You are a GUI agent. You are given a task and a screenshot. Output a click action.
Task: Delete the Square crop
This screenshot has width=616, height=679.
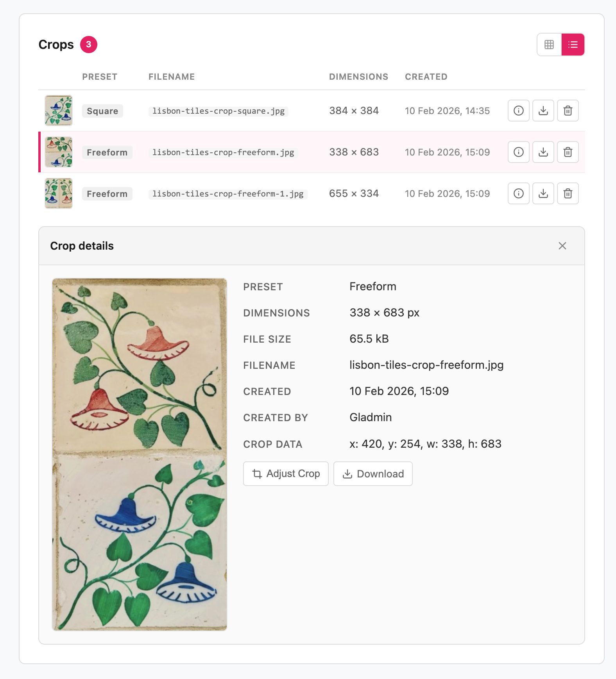pos(568,111)
